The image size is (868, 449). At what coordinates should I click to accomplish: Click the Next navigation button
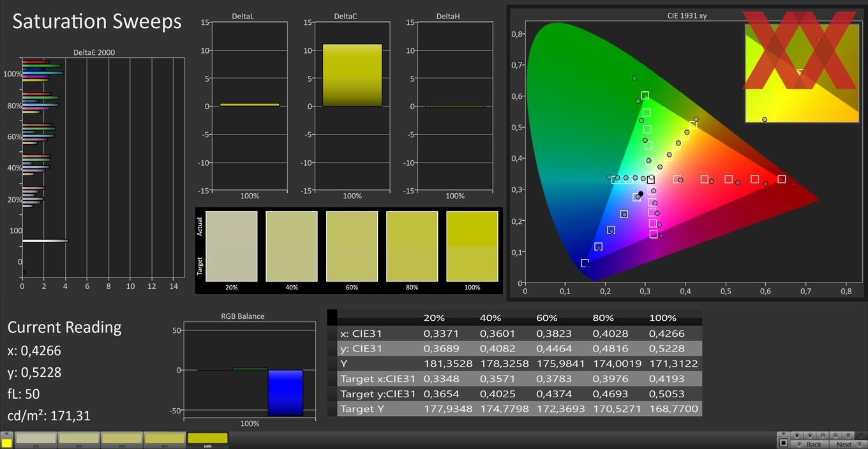[x=848, y=445]
